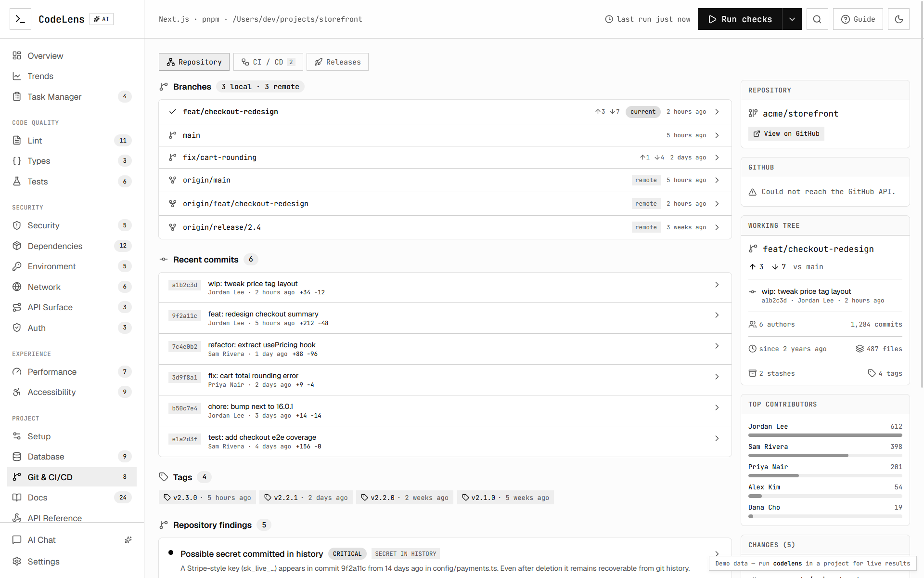
Task: Click the '6 authors' stat
Action: click(x=771, y=324)
